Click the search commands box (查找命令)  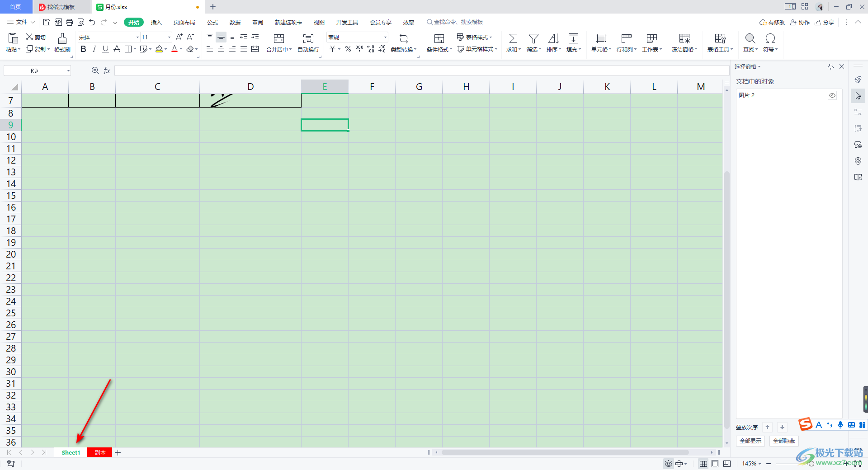pos(455,22)
